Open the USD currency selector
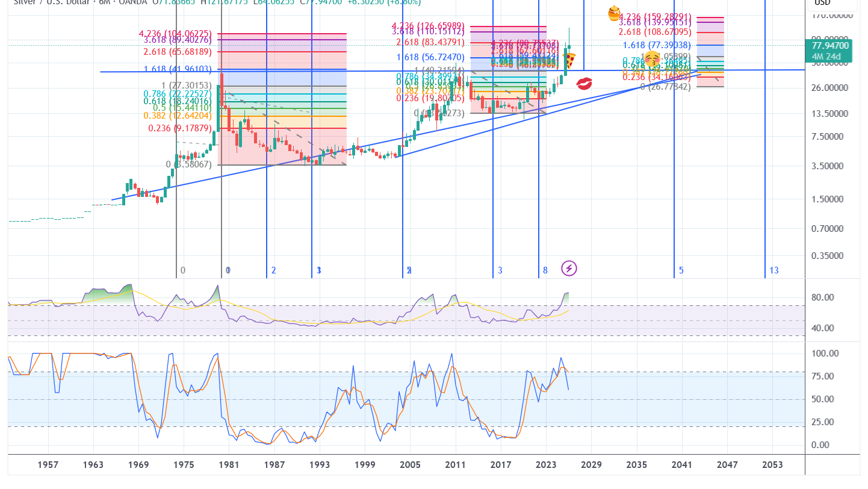 click(x=822, y=3)
